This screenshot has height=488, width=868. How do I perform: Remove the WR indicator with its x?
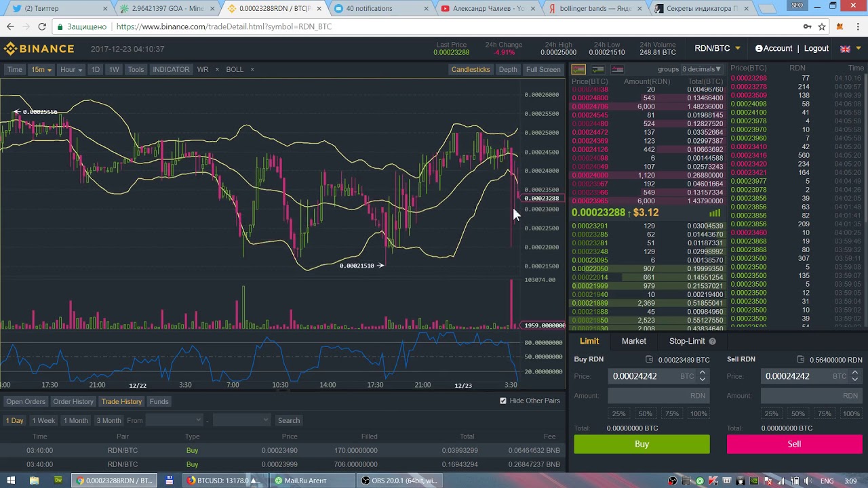pos(217,69)
